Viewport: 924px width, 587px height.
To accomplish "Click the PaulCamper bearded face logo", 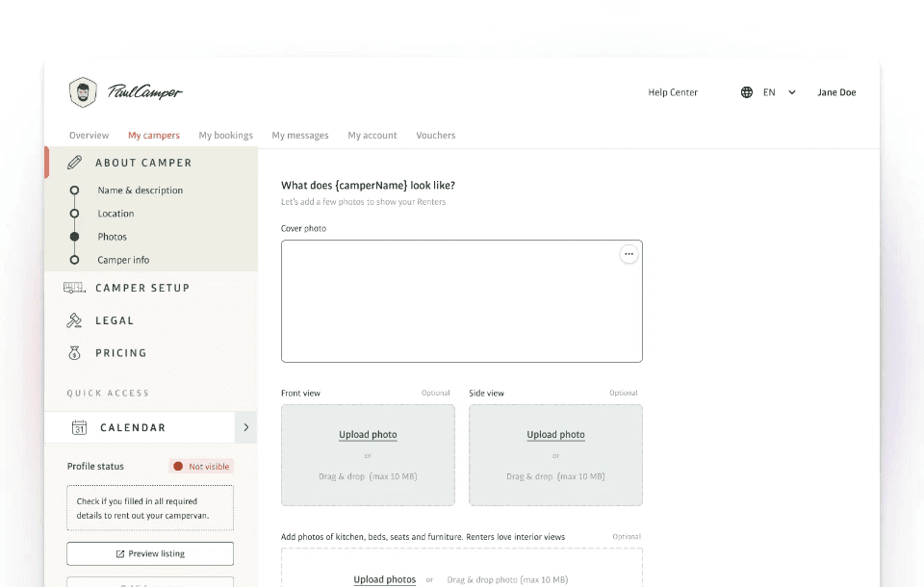I will [x=83, y=92].
